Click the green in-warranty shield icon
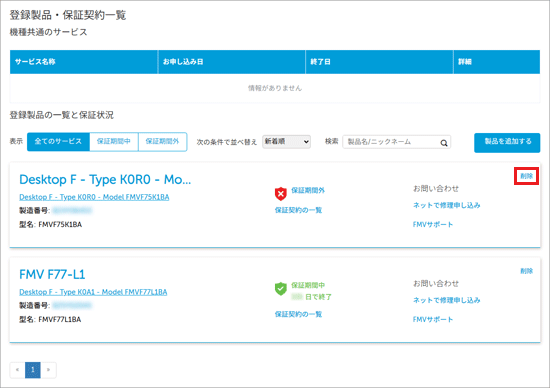This screenshot has width=550, height=388. (281, 289)
